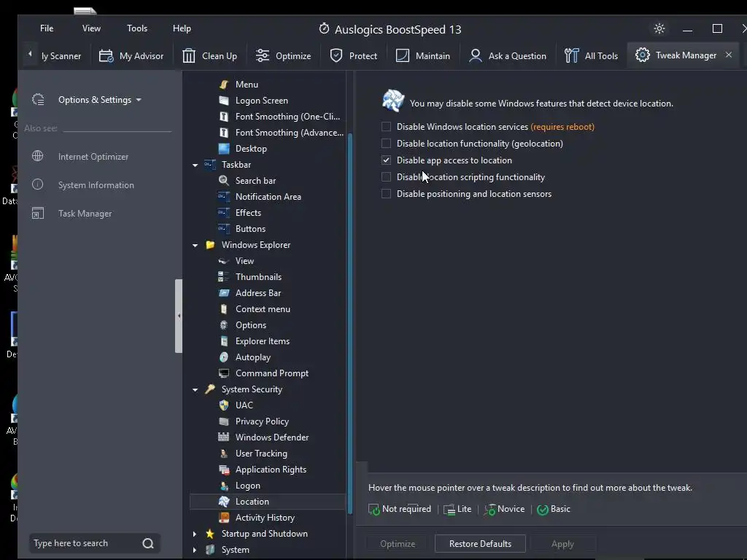Uncheck Disable app access to location
Image resolution: width=747 pixels, height=560 pixels.
387,160
